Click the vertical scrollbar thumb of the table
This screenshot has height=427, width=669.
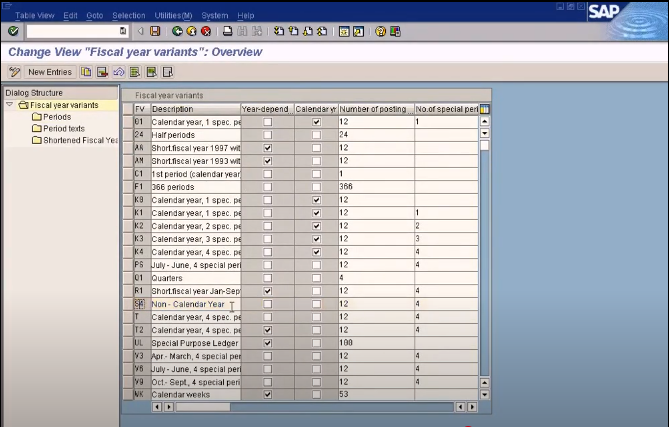coord(484,145)
